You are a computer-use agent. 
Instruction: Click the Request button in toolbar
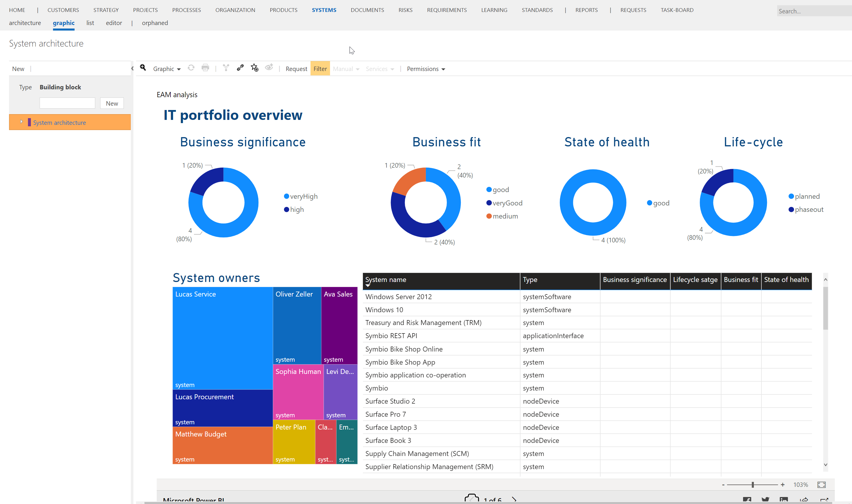coord(296,69)
